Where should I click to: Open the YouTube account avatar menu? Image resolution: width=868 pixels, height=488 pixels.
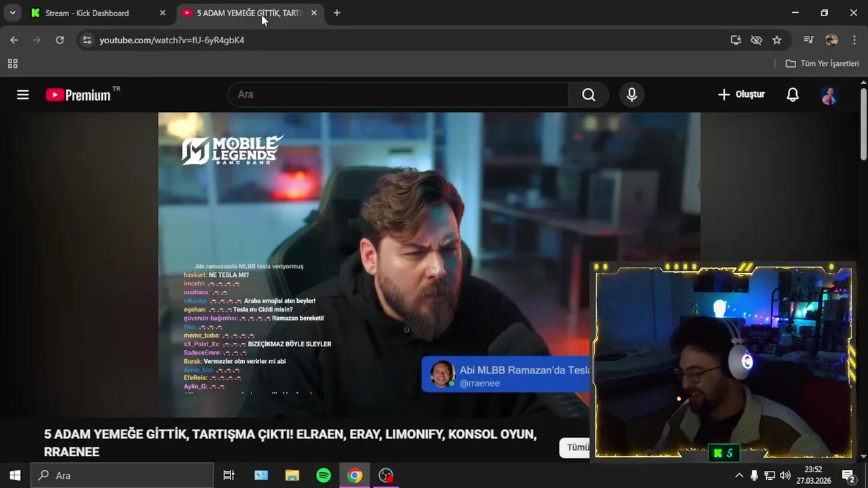pos(829,95)
